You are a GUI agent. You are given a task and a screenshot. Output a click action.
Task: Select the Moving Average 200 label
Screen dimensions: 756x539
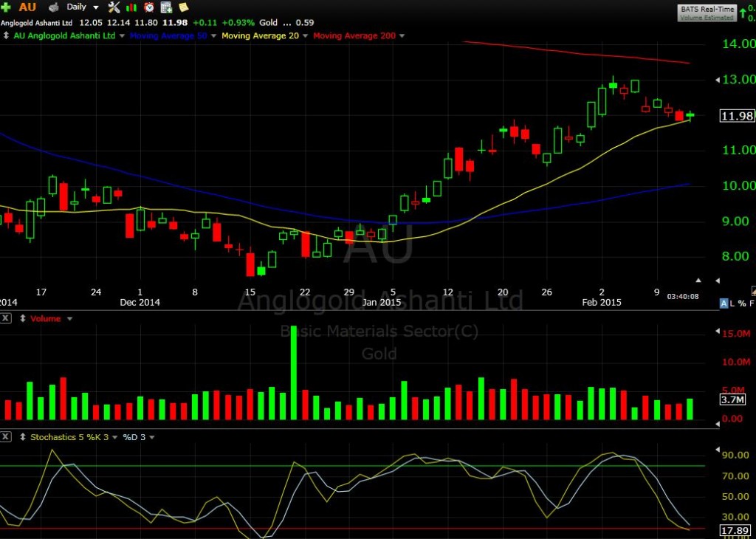(354, 35)
